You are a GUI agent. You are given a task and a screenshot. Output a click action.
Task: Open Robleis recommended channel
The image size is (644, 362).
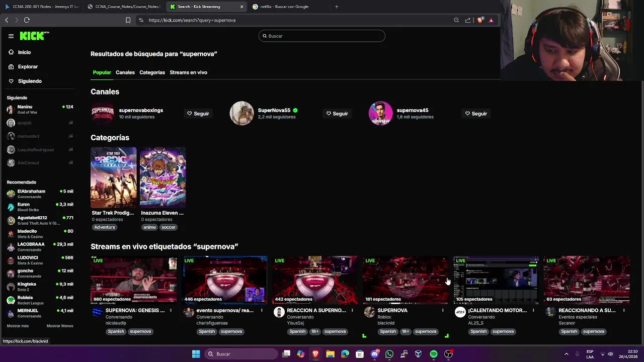[x=40, y=300]
